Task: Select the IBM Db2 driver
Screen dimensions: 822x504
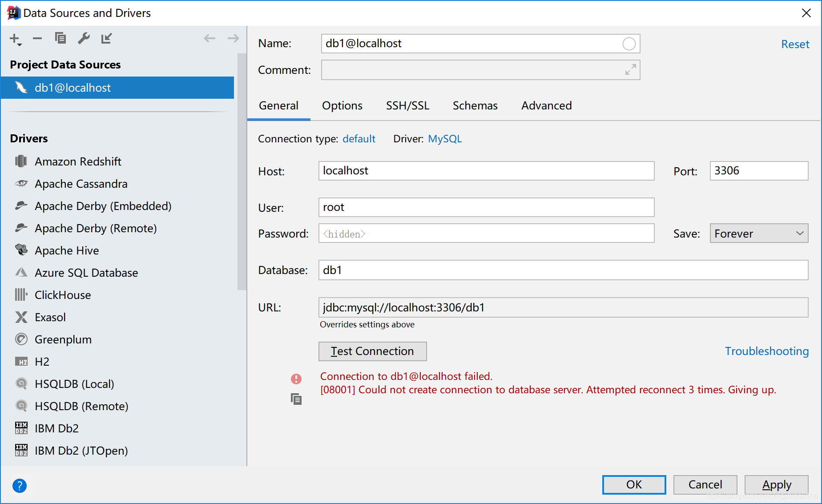Action: (117, 428)
